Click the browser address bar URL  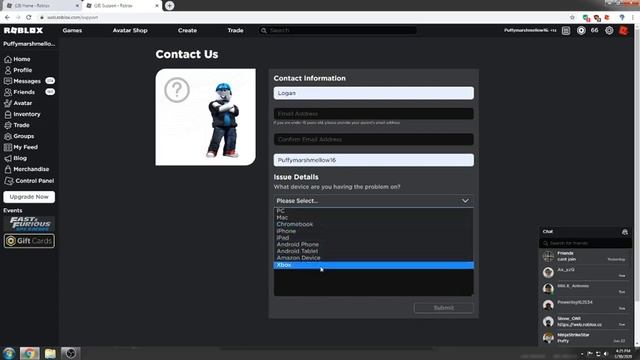73,18
